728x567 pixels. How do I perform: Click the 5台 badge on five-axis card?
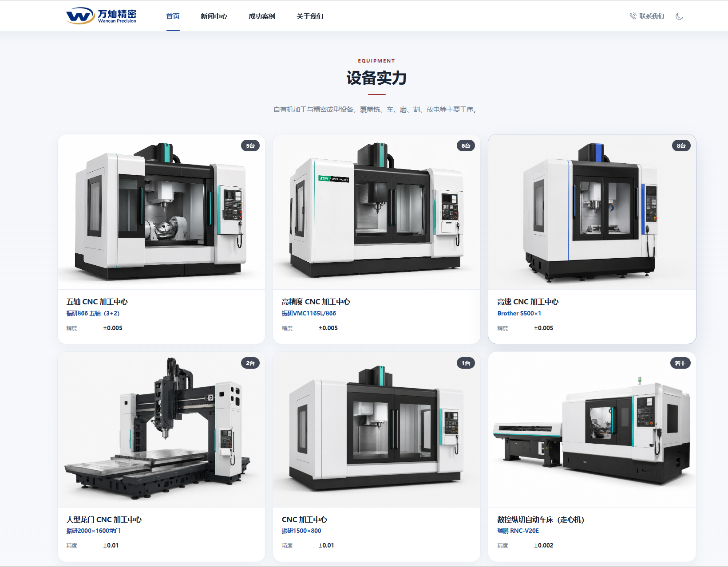tap(250, 146)
